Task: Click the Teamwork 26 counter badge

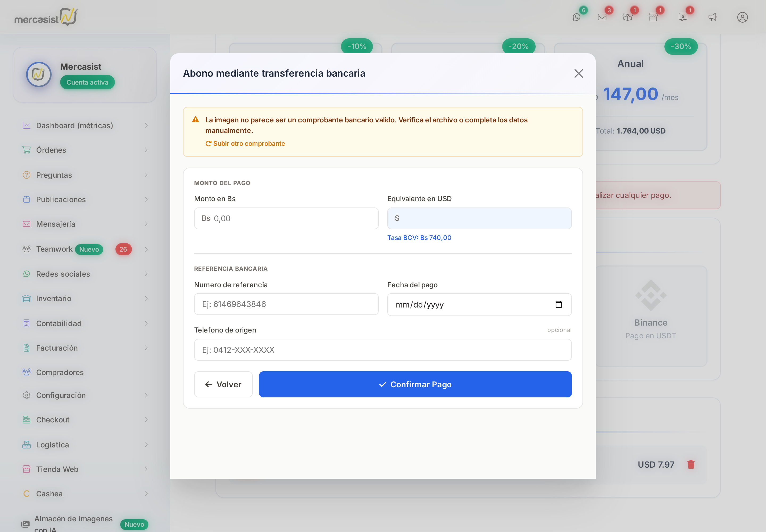Action: 123,249
